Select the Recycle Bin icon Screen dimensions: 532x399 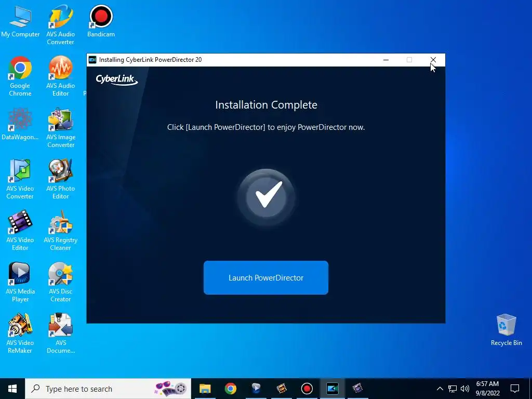506,330
